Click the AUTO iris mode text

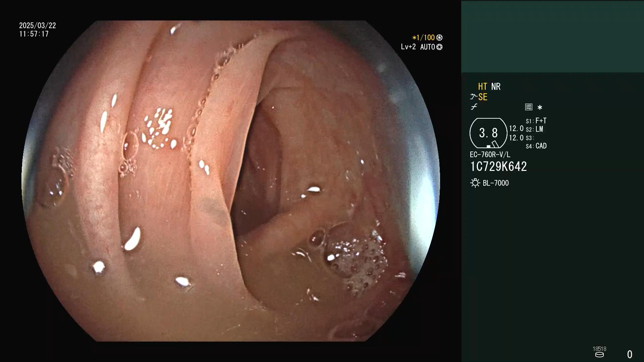[x=427, y=47]
